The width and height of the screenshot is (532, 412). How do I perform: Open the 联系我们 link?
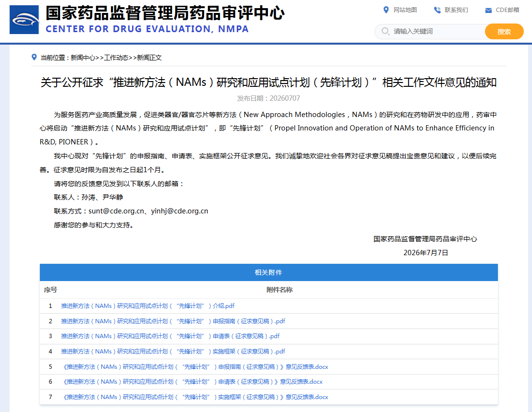click(x=456, y=10)
